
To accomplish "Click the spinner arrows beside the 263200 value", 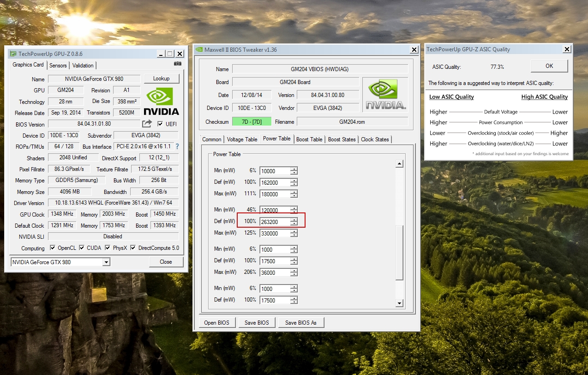I will [x=294, y=222].
